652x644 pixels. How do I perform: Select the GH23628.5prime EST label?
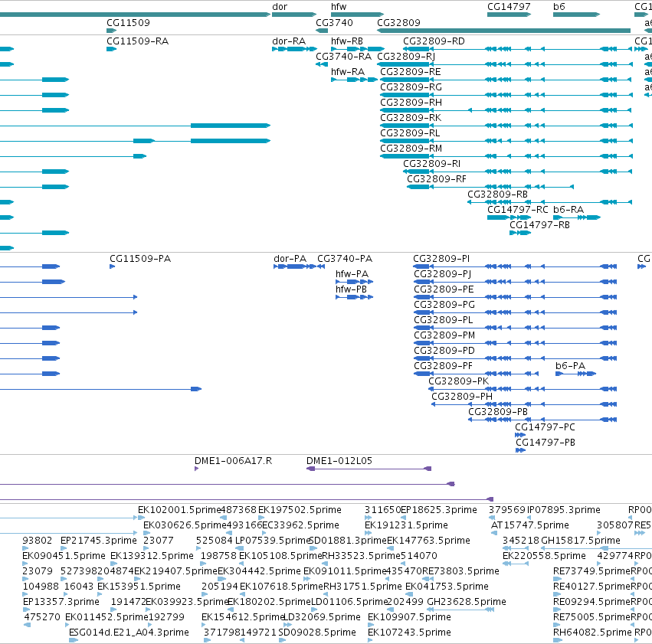coord(467,602)
